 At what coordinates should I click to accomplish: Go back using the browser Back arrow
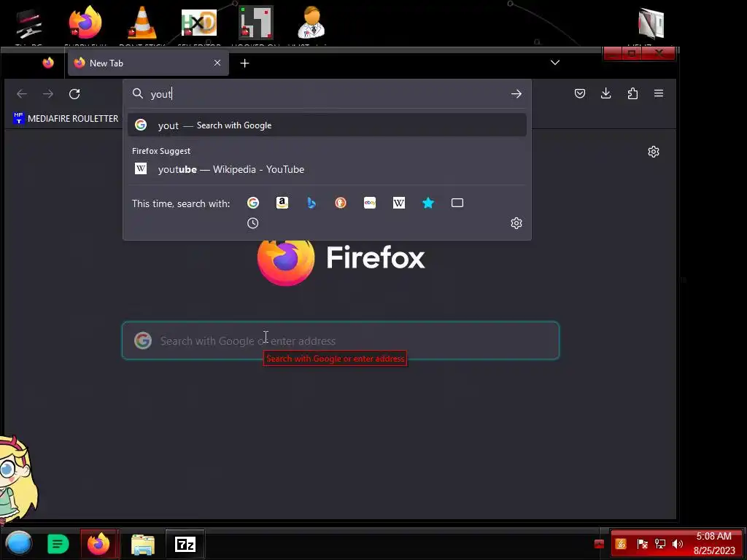coord(22,94)
